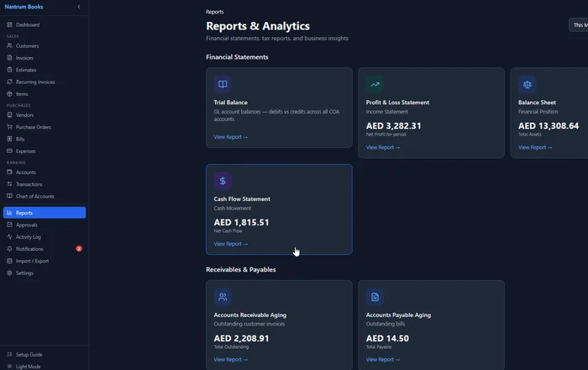Viewport: 588px width, 370px height.
Task: Click the Trial Balance book icon
Action: pos(223,84)
